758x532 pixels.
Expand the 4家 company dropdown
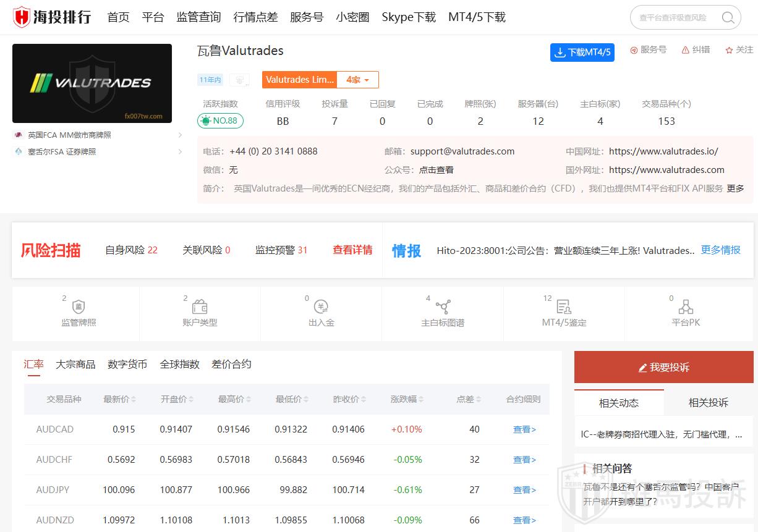pos(357,80)
